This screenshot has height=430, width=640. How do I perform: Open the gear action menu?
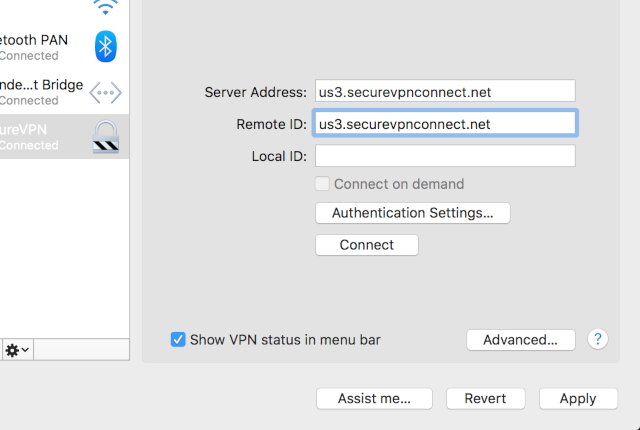[17, 350]
